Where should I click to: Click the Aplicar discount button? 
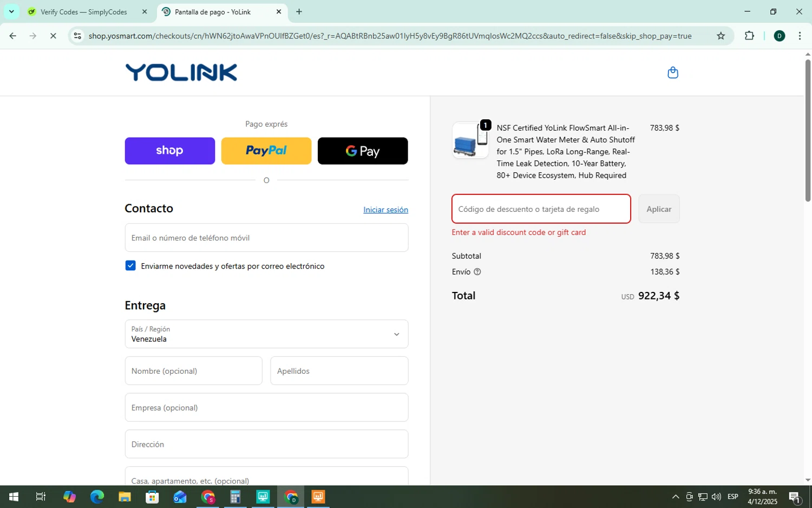(x=659, y=209)
